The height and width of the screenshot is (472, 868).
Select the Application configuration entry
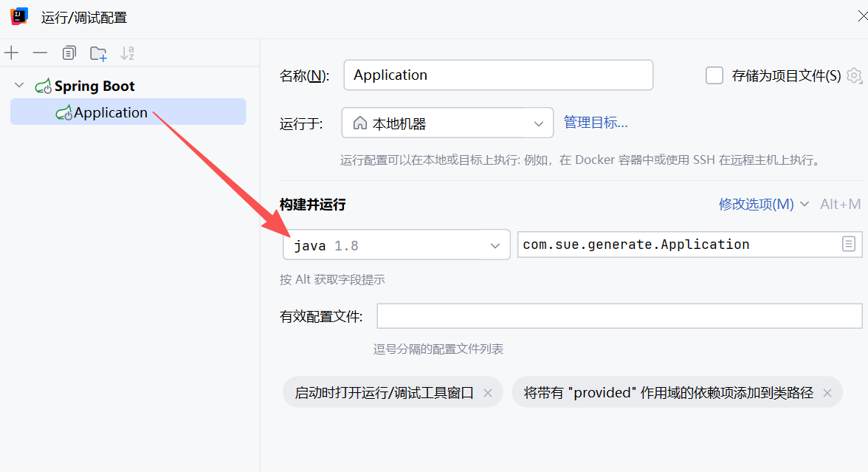point(128,112)
